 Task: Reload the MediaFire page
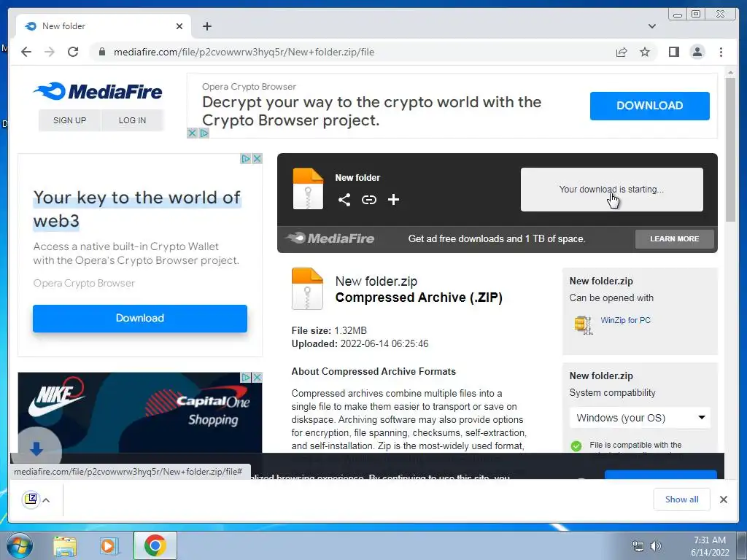click(x=73, y=52)
